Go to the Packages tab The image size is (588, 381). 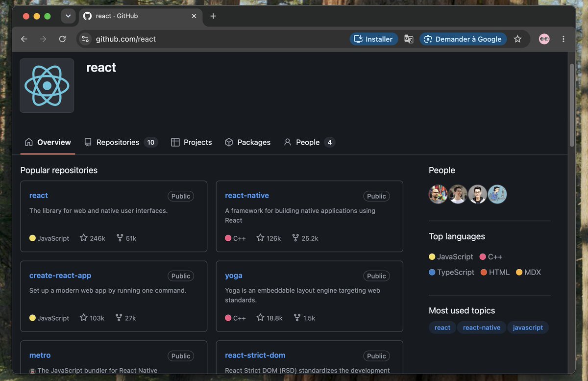247,142
